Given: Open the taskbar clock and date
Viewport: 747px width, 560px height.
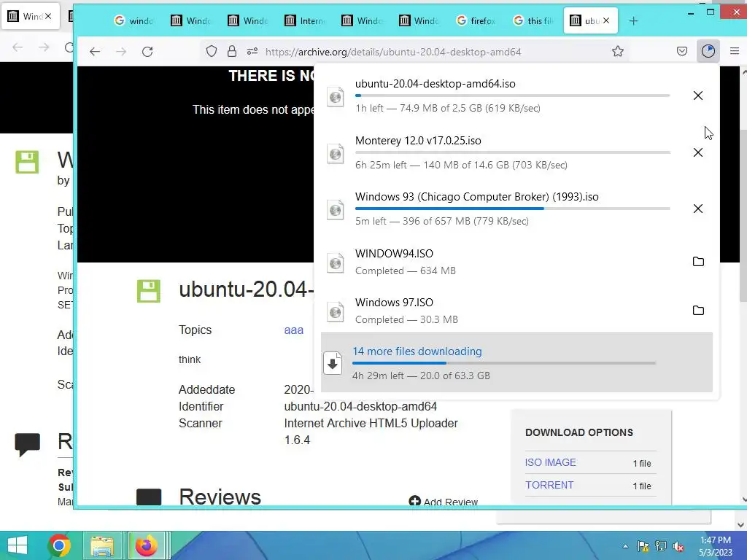Looking at the screenshot, I should (x=715, y=546).
